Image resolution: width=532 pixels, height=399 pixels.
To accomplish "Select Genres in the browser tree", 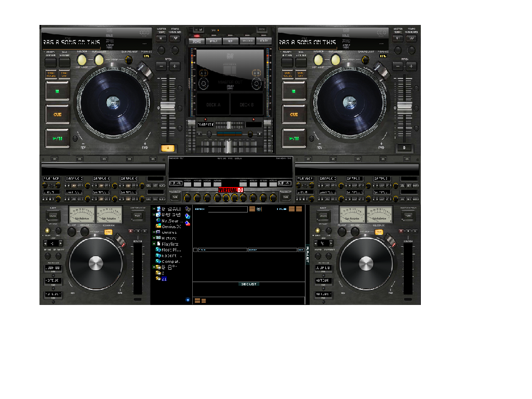I will point(167,232).
